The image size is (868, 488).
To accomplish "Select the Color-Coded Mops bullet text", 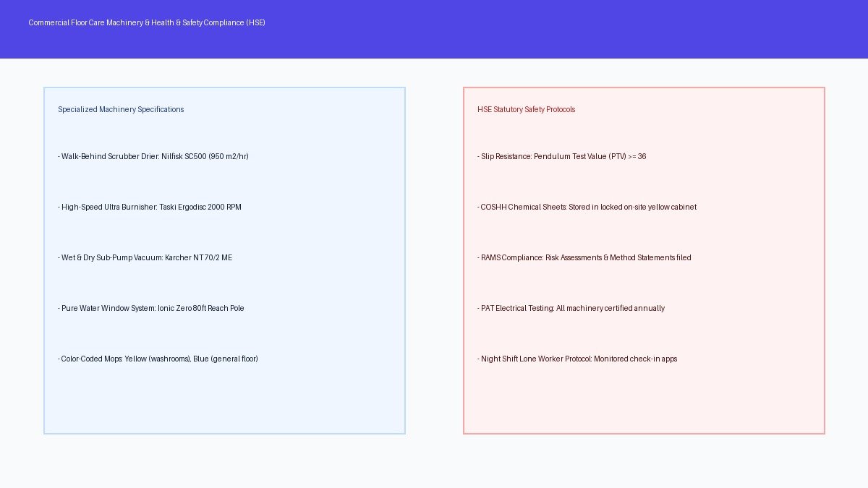I will click(158, 359).
